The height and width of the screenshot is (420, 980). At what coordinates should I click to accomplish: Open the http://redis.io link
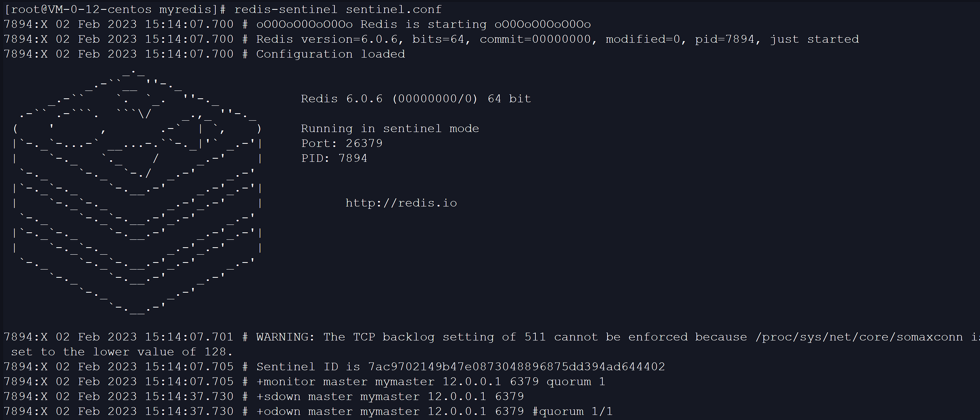tap(401, 203)
